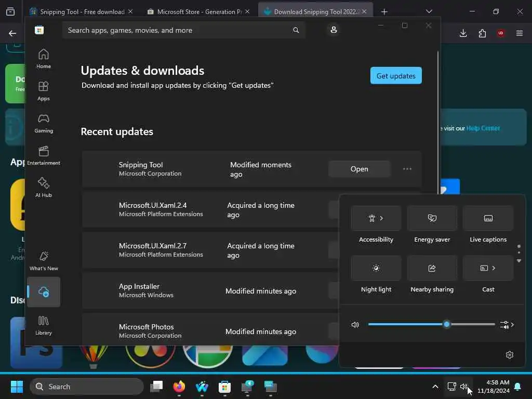Image resolution: width=532 pixels, height=399 pixels.
Task: Open AI Hub in Store sidebar
Action: point(44,188)
